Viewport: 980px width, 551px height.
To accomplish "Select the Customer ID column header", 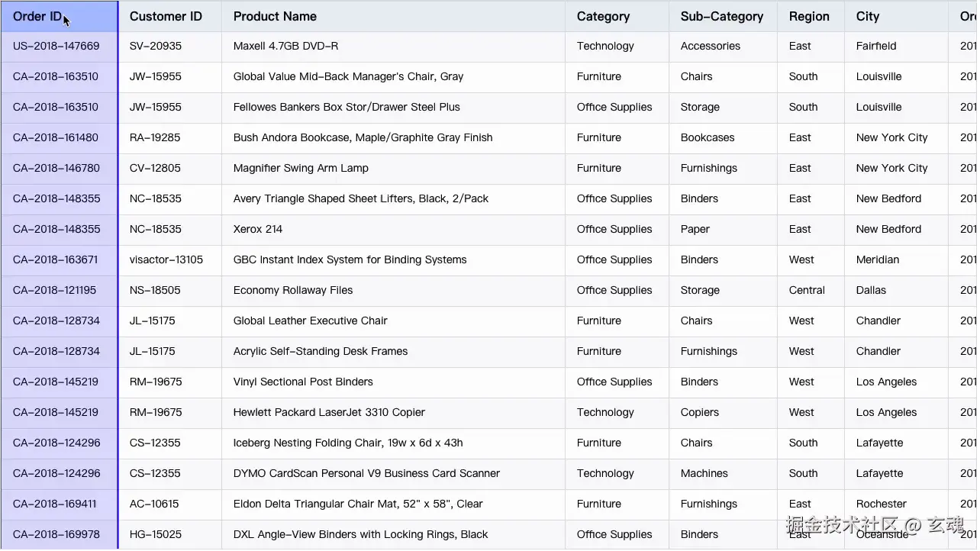I will click(166, 17).
